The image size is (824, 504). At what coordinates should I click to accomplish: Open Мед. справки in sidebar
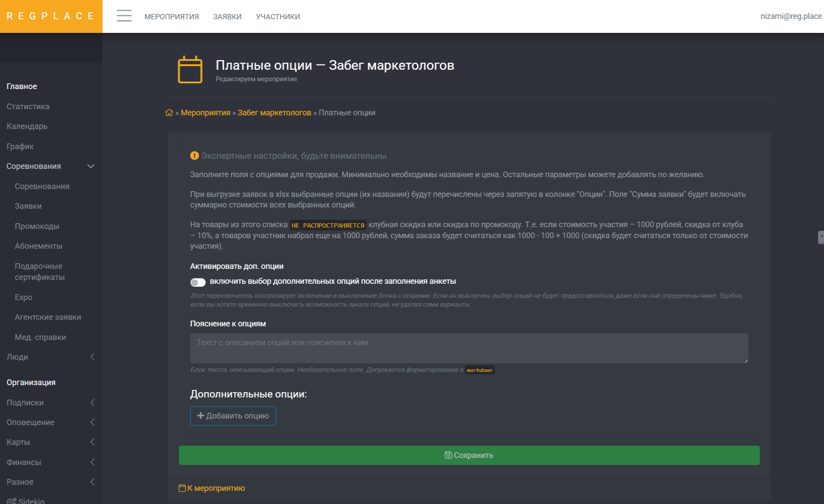40,337
